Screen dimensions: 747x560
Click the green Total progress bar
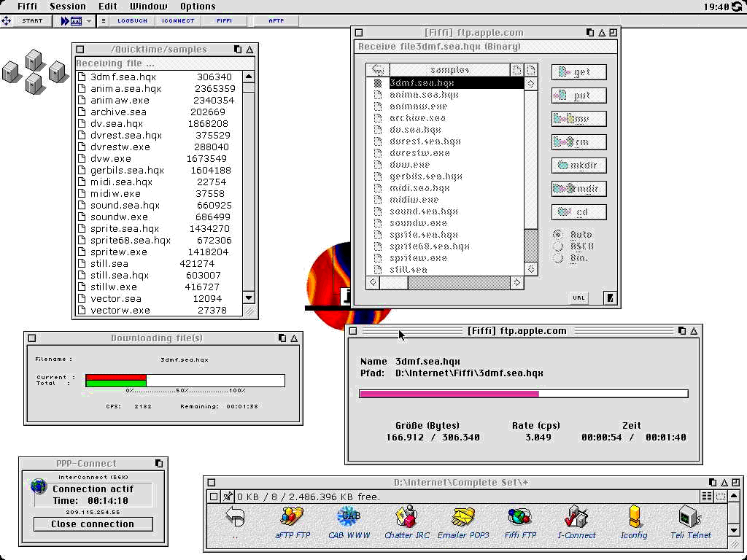click(x=116, y=384)
